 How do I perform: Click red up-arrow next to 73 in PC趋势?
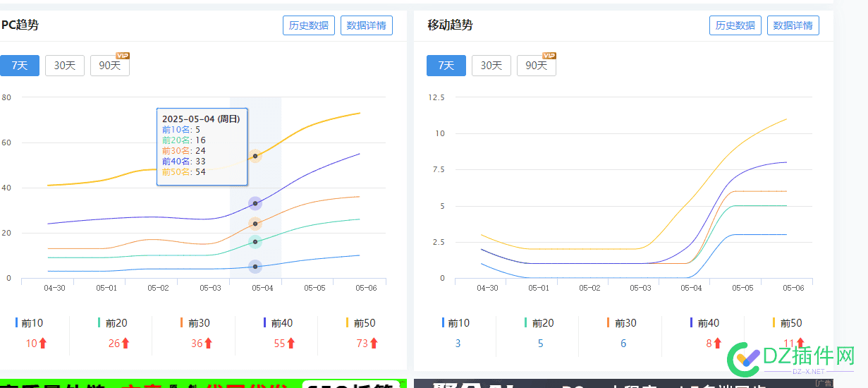pos(374,344)
